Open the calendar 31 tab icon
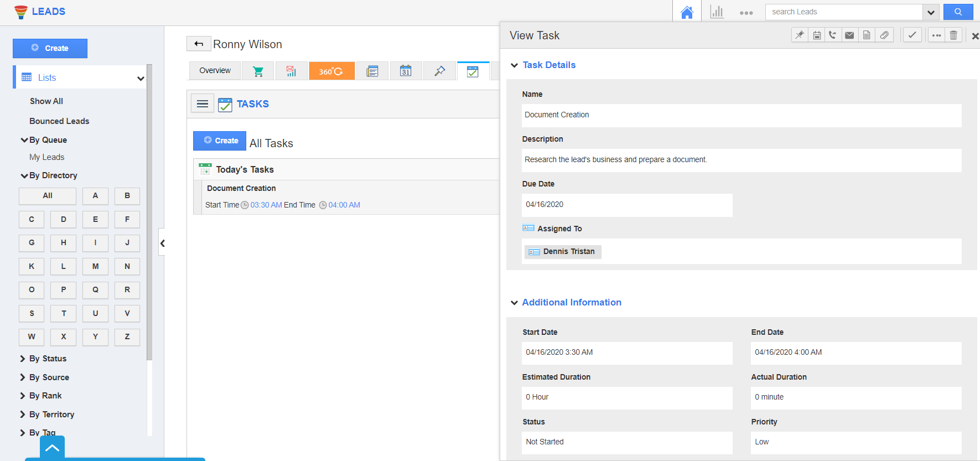 (406, 71)
